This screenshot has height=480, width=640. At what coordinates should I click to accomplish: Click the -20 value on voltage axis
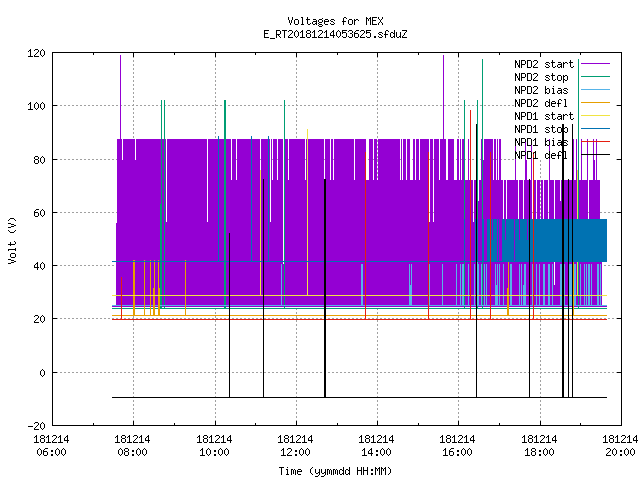36,426
